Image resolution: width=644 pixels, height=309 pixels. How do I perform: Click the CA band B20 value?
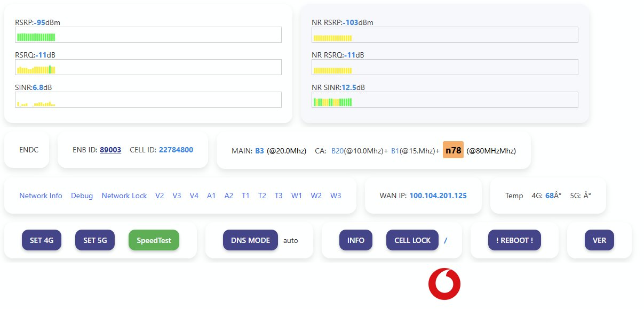pyautogui.click(x=338, y=151)
